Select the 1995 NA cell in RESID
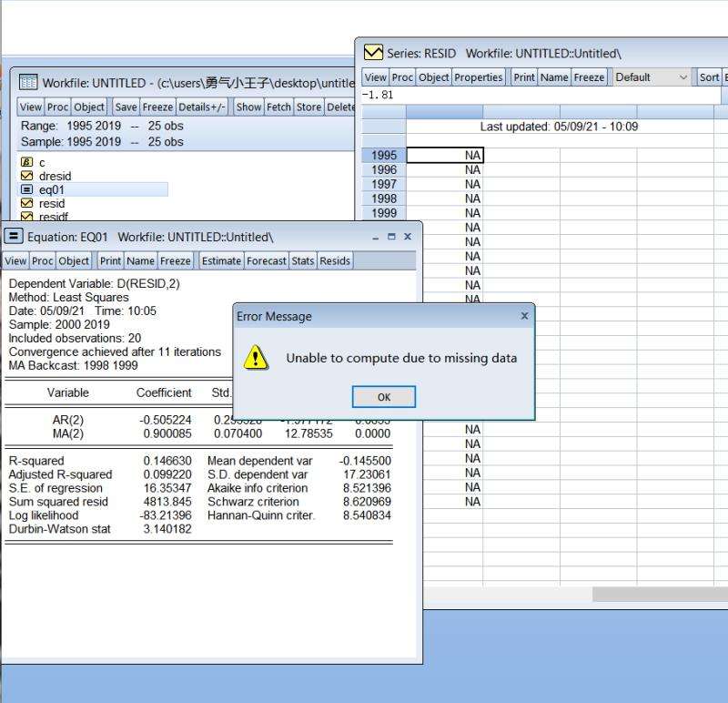 pos(444,156)
